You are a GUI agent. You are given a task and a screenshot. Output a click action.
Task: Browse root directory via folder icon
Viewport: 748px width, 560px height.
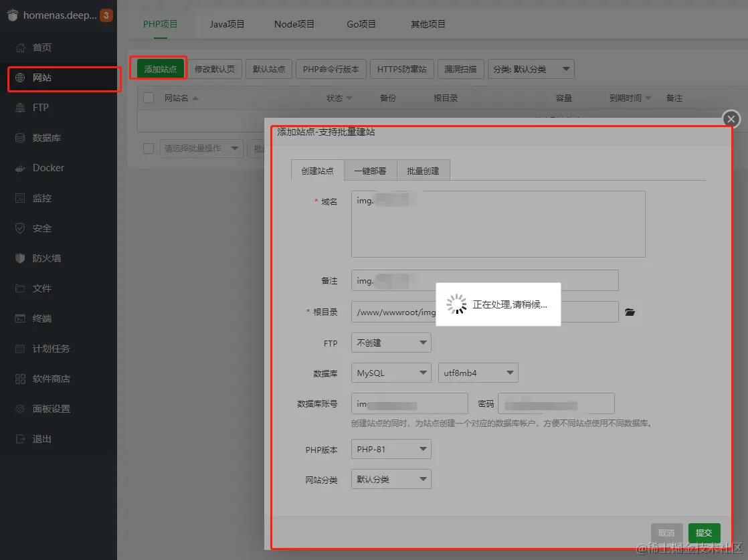(630, 312)
